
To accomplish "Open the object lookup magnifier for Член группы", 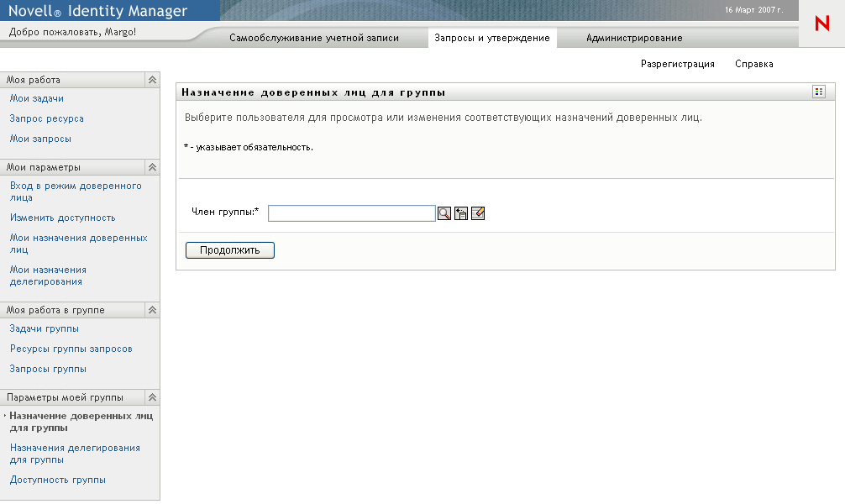I will [443, 213].
